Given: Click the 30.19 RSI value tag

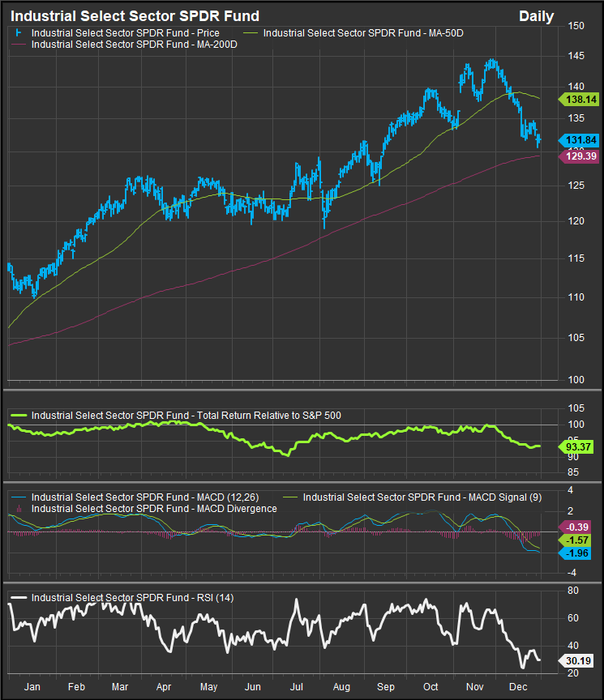Looking at the screenshot, I should pyautogui.click(x=576, y=661).
